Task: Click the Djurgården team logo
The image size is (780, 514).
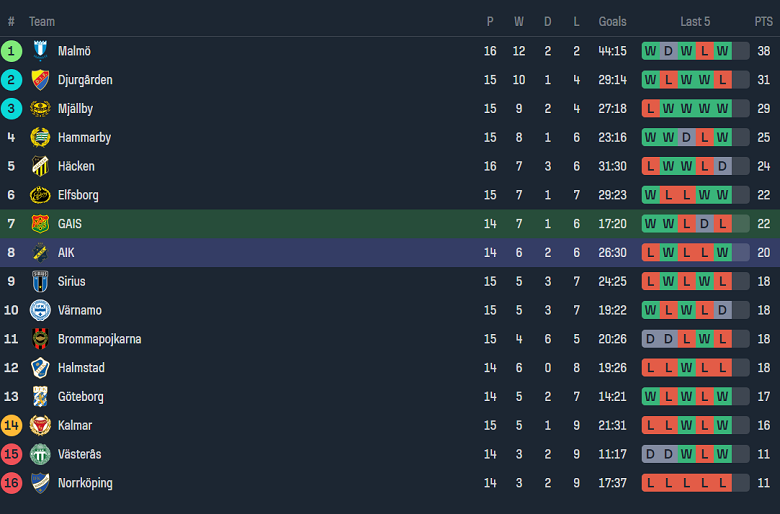Action: pos(40,80)
